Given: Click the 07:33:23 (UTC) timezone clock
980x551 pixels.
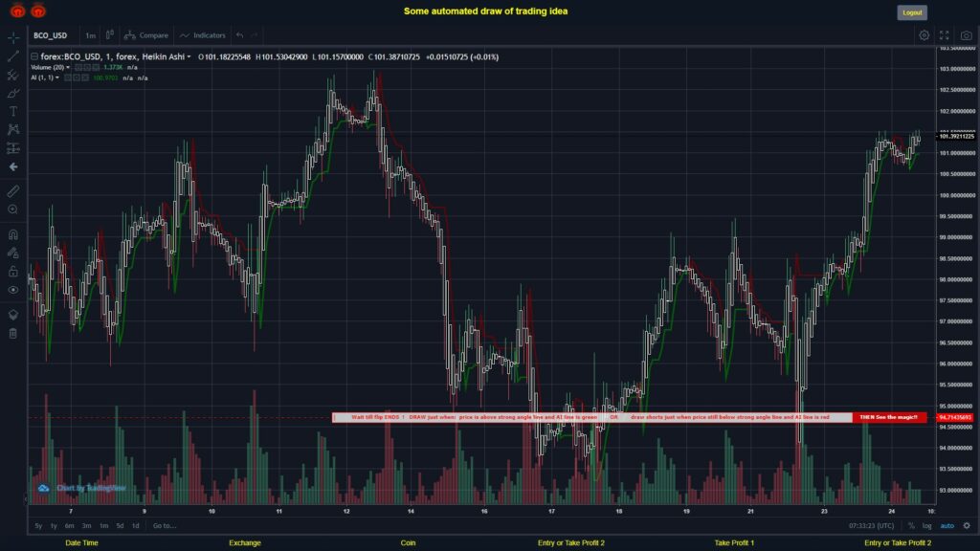Looking at the screenshot, I should [871, 526].
